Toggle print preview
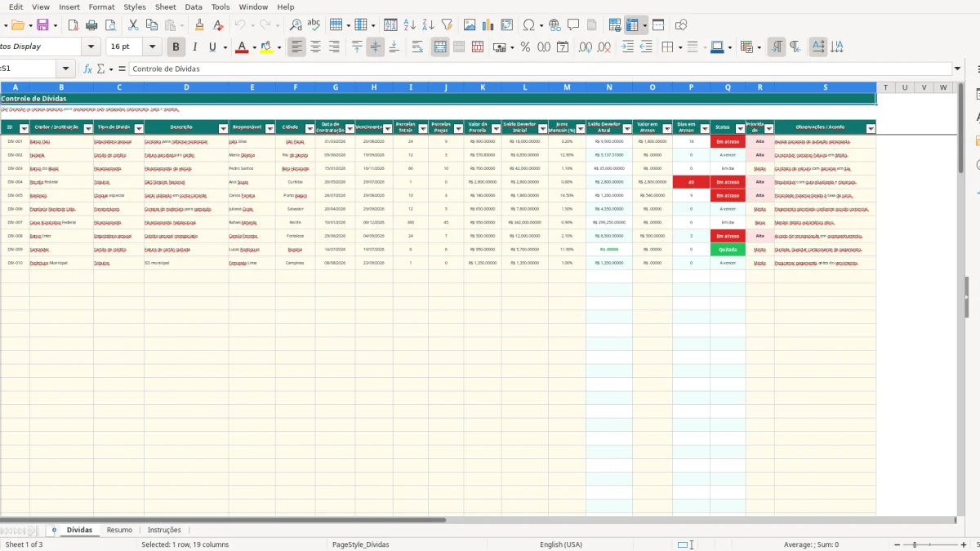 tap(109, 25)
